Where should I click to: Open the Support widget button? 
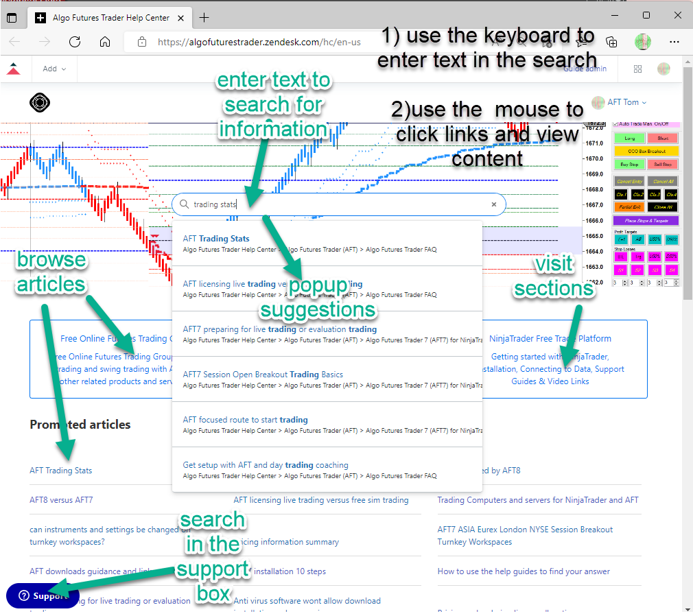(x=43, y=595)
